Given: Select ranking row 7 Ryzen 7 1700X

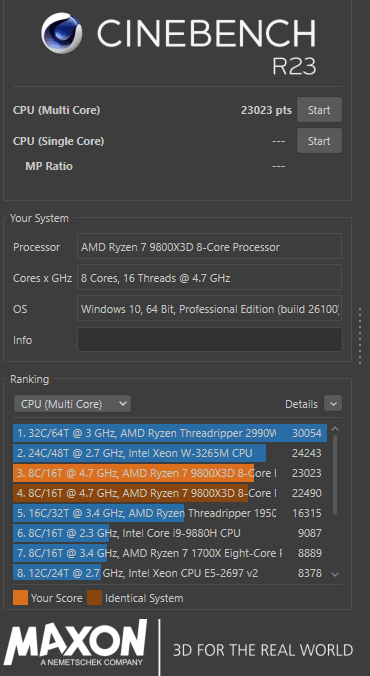Looking at the screenshot, I should (170, 553).
